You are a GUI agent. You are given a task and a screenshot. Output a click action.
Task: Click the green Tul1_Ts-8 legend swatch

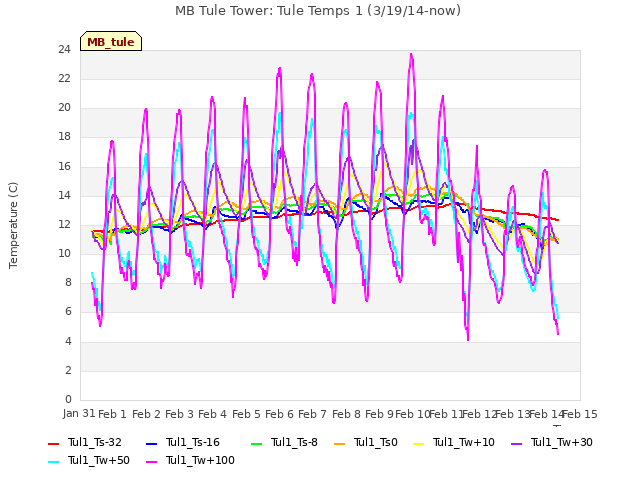[x=256, y=443]
